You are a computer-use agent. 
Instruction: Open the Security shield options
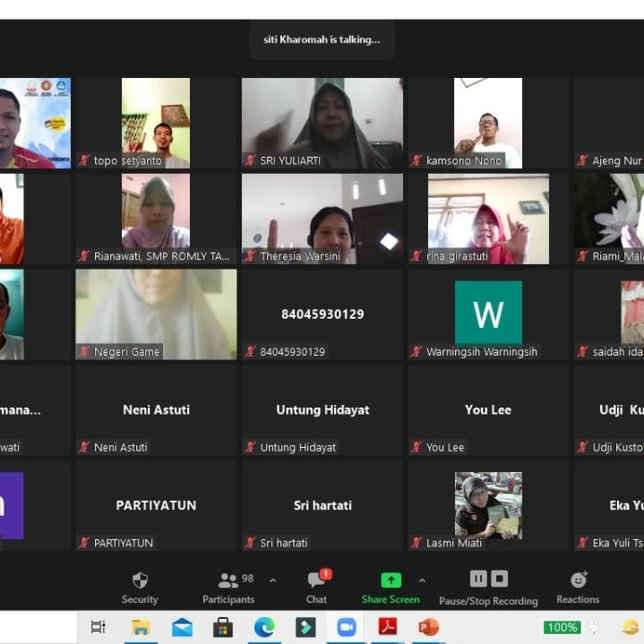point(140,587)
